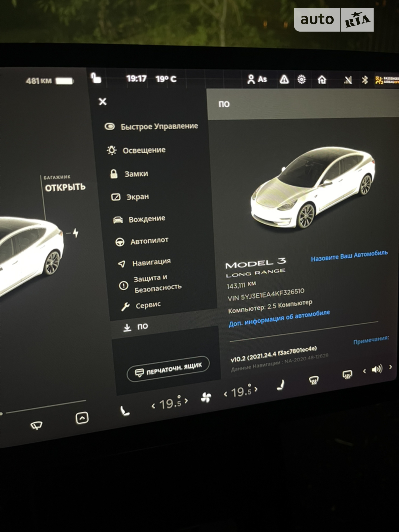Screen dimensions: 399x532
Task: Open Экран display settings
Action: tap(130, 197)
